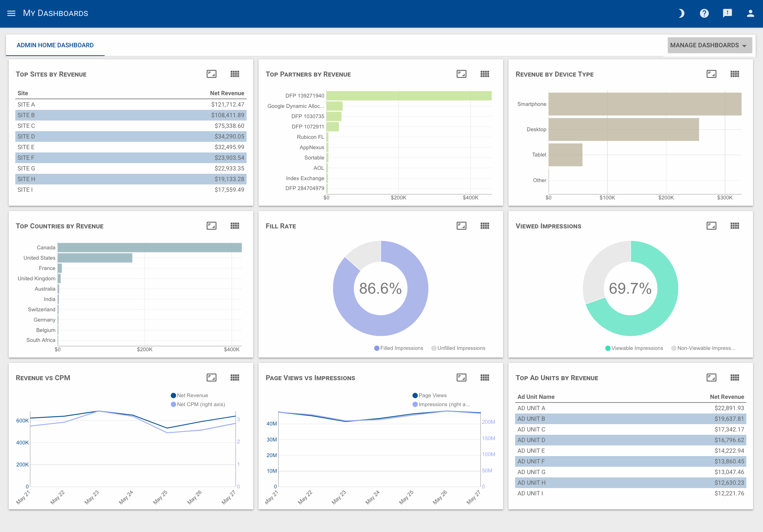
Task: Toggle dark mode with the moon icon
Action: click(681, 13)
